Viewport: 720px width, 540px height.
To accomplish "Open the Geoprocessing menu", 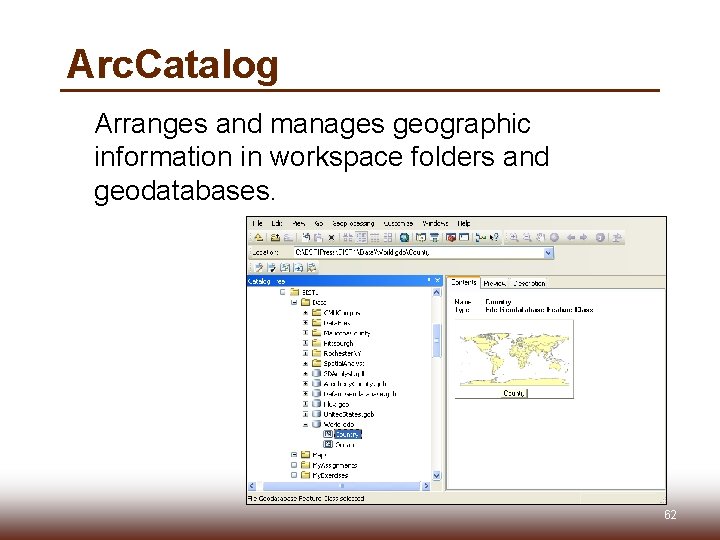I will (x=353, y=224).
